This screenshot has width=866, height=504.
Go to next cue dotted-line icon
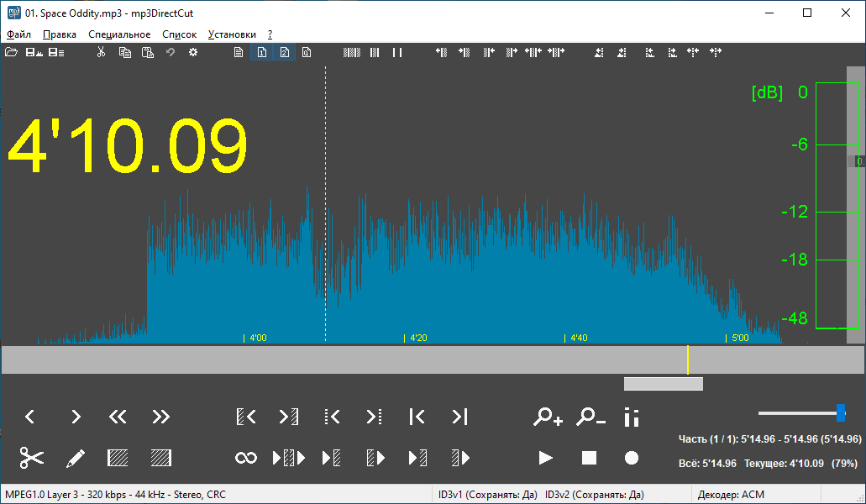374,417
